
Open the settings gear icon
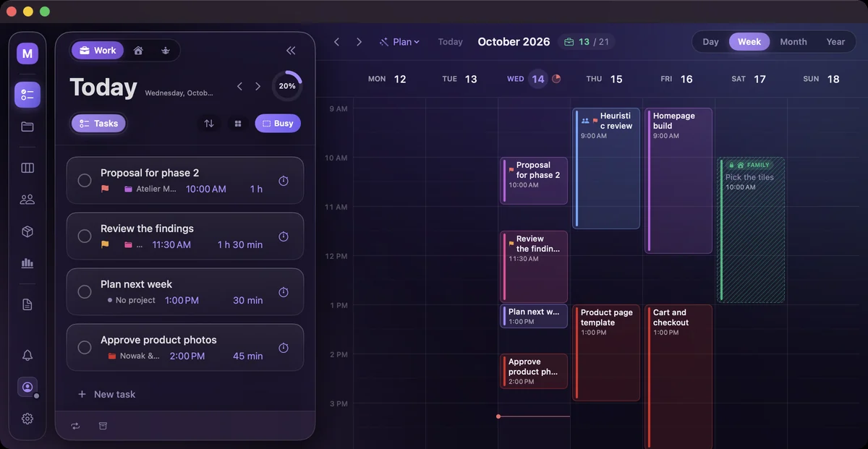pos(27,418)
